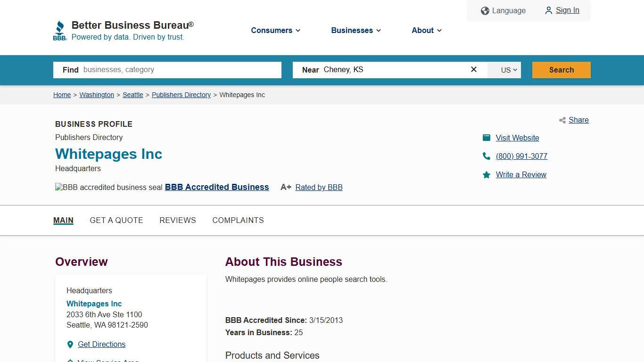Expand the About menu
The width and height of the screenshot is (644, 362).
pos(426,30)
